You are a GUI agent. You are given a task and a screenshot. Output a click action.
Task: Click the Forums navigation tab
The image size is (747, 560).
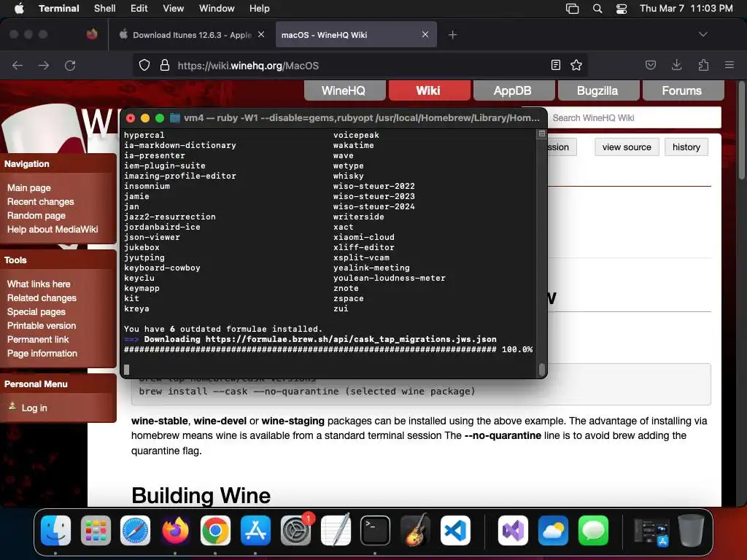point(683,90)
